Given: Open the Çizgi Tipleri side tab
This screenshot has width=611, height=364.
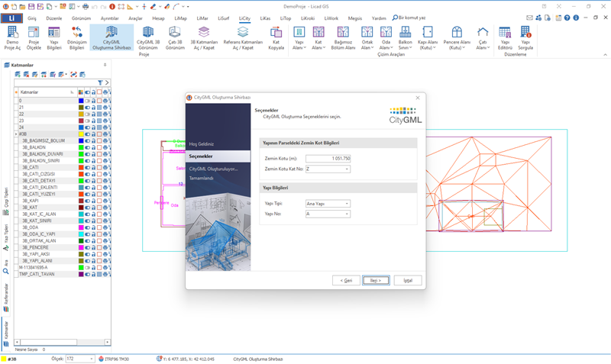Looking at the screenshot, I should coord(6,201).
